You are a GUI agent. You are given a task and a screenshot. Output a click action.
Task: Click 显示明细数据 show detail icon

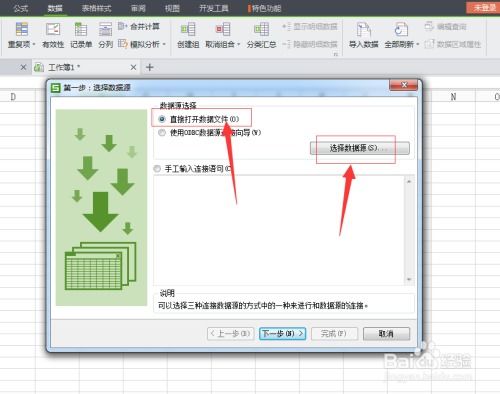[x=287, y=26]
